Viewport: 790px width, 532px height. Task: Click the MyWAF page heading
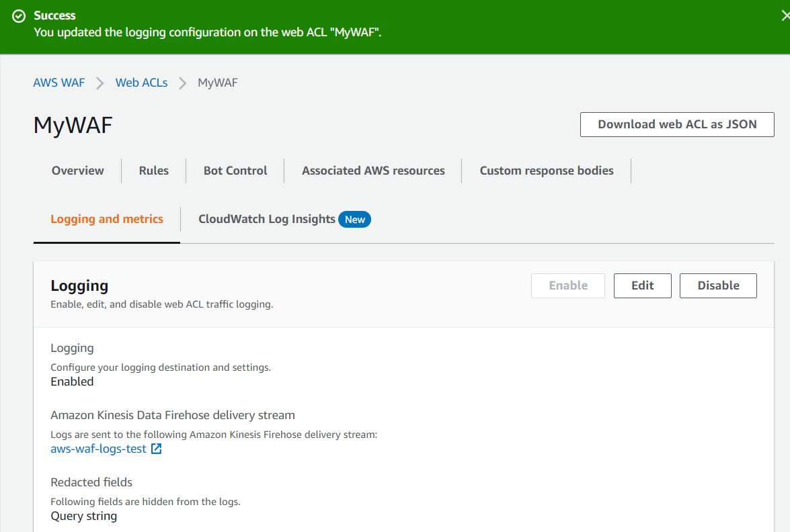pyautogui.click(x=73, y=126)
